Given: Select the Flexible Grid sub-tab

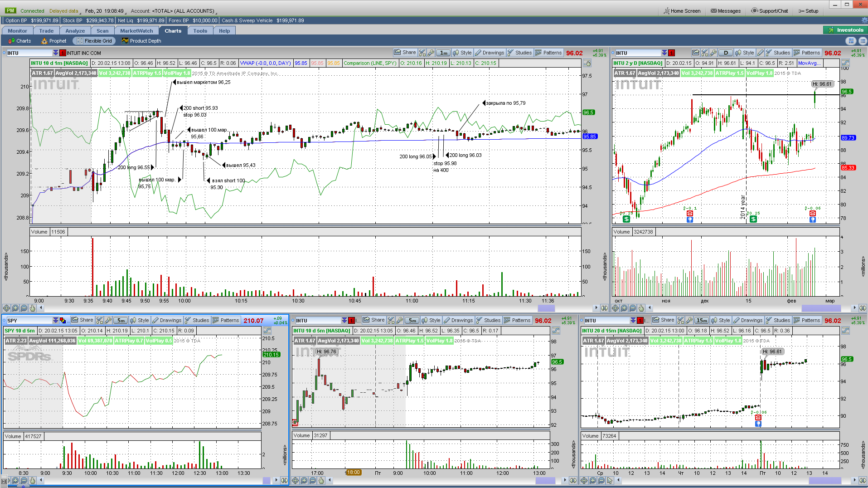Looking at the screenshot, I should point(94,41).
